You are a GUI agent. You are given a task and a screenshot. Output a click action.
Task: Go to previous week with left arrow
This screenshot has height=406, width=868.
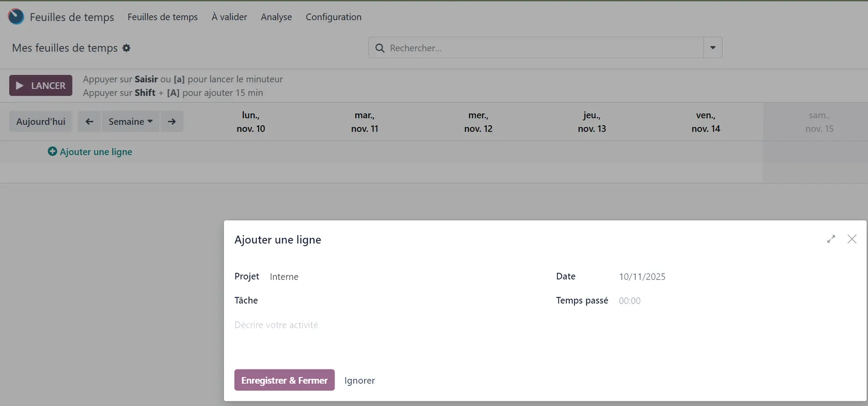89,122
